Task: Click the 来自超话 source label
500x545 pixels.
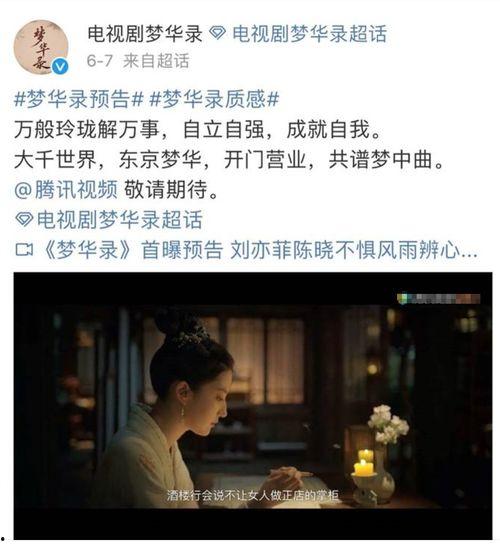Action: 156,61
